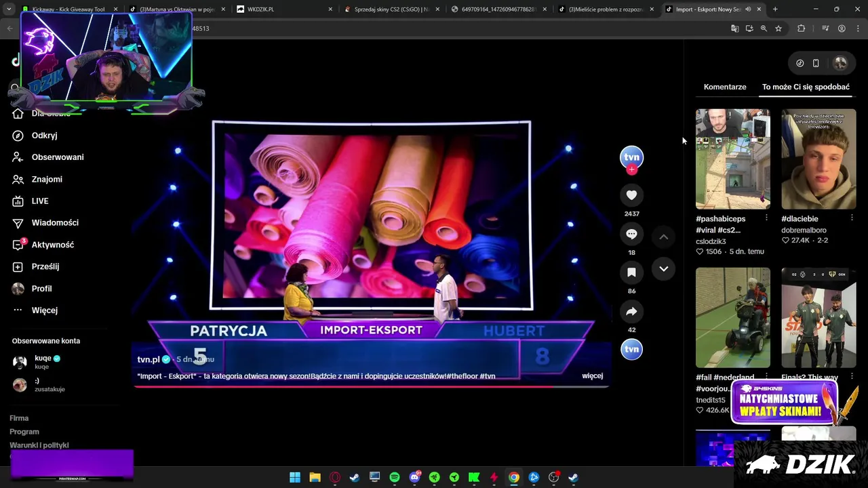The image size is (868, 488).
Task: Click Chrome translate page icon
Action: point(734,28)
